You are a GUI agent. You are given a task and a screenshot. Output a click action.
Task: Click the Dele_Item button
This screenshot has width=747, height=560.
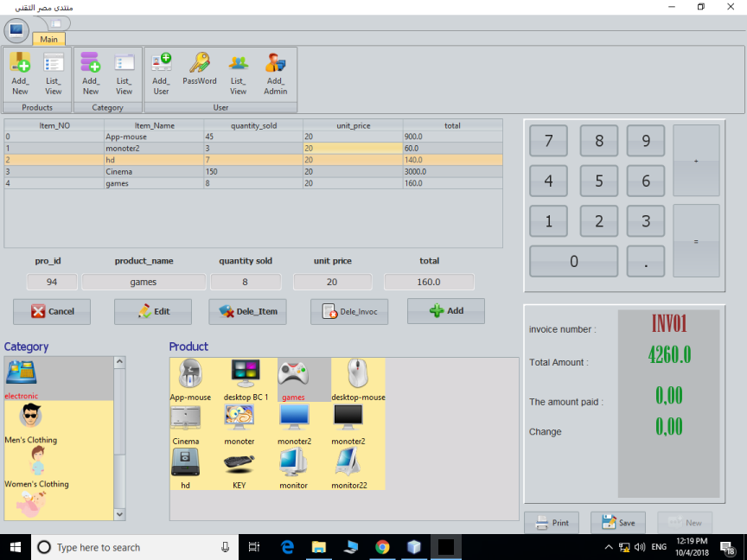point(248,311)
